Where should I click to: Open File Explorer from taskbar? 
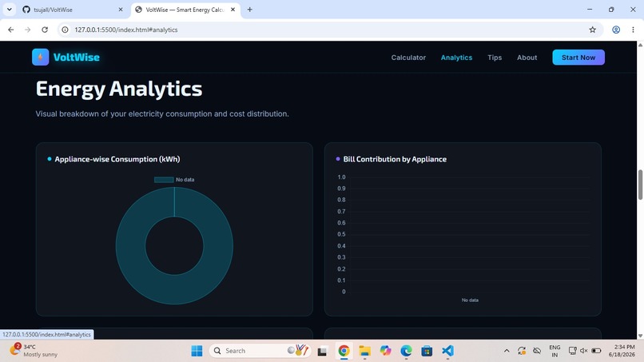point(364,351)
